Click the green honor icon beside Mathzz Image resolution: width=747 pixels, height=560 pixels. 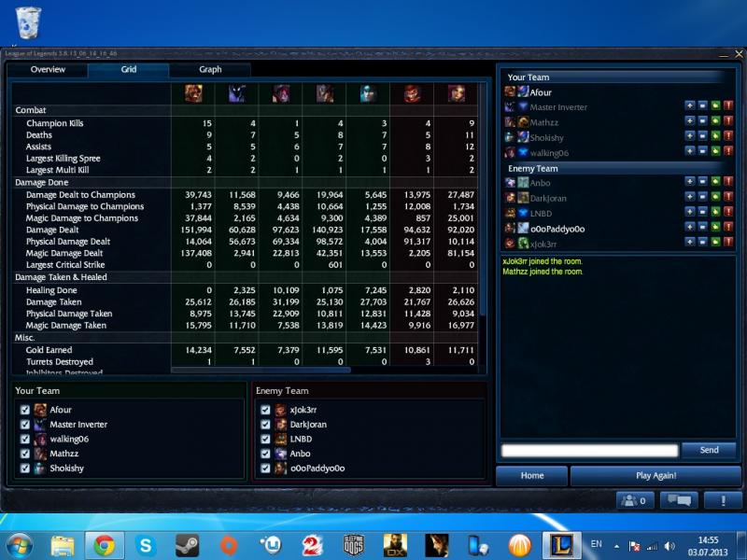point(715,121)
